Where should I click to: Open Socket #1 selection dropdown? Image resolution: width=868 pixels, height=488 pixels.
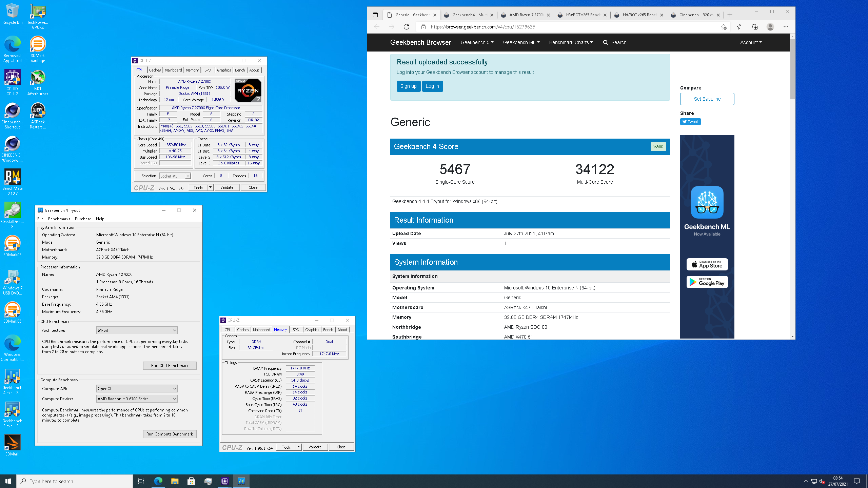coord(175,176)
